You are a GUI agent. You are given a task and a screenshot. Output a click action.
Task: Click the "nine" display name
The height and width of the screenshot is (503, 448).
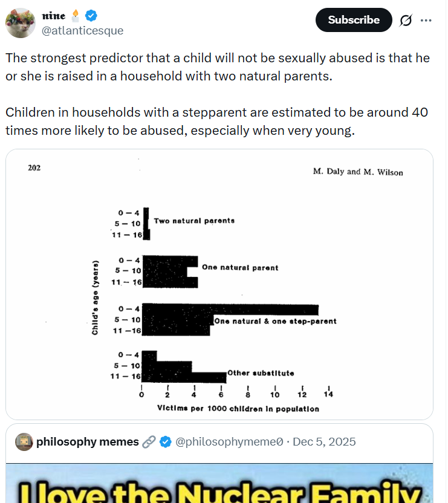pyautogui.click(x=54, y=15)
